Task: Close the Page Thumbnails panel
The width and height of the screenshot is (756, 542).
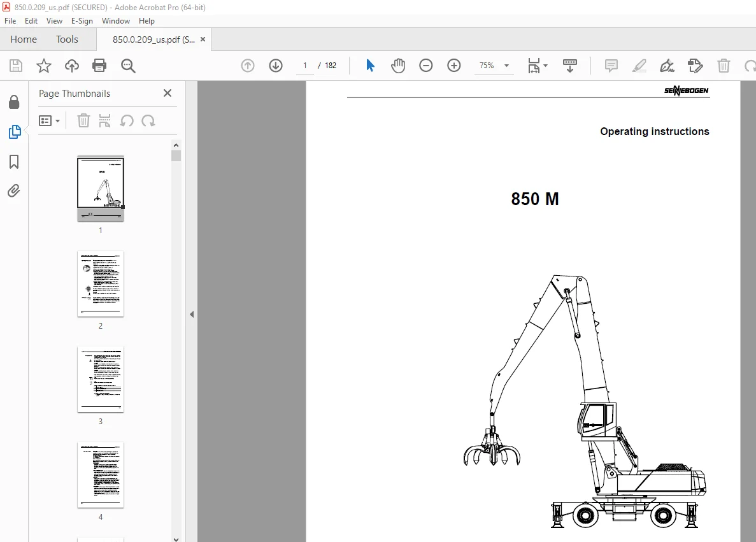Action: pos(168,93)
